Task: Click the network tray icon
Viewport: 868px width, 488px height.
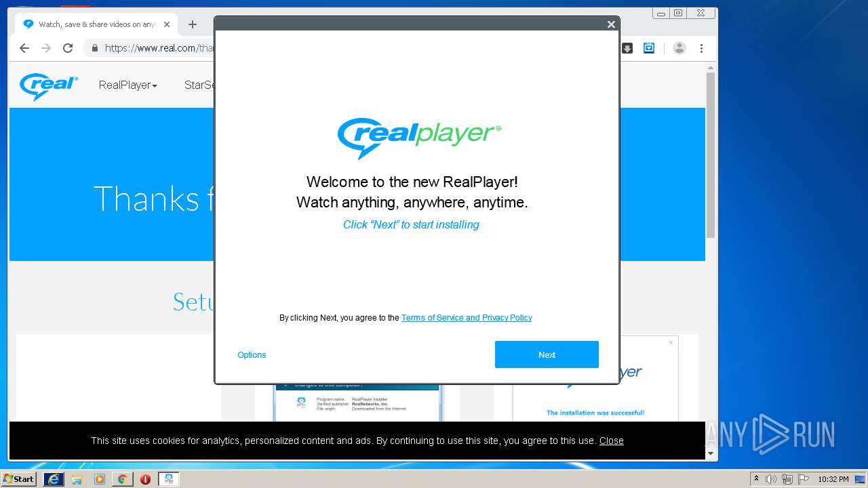Action: point(787,479)
